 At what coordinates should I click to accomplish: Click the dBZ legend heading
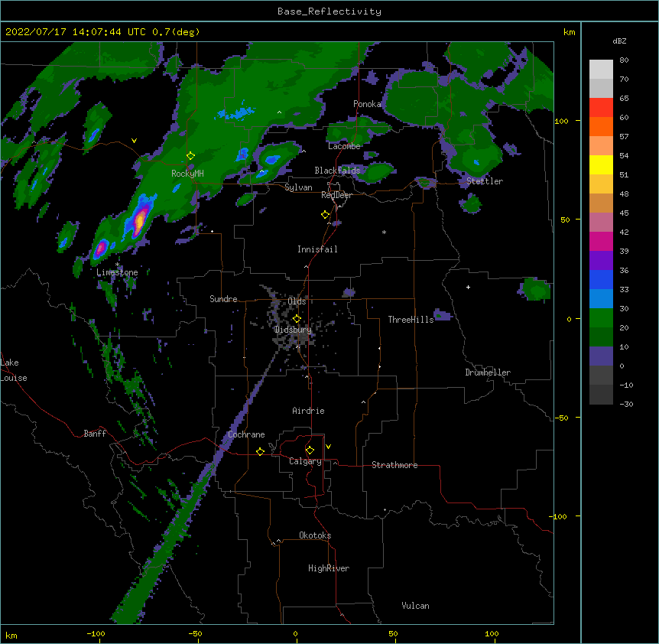click(619, 41)
